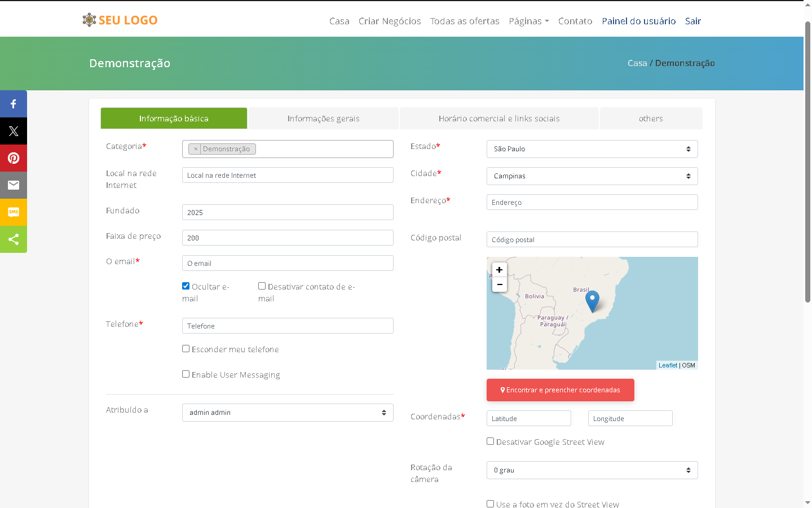Share via SMS sidebar icon

coord(14,212)
